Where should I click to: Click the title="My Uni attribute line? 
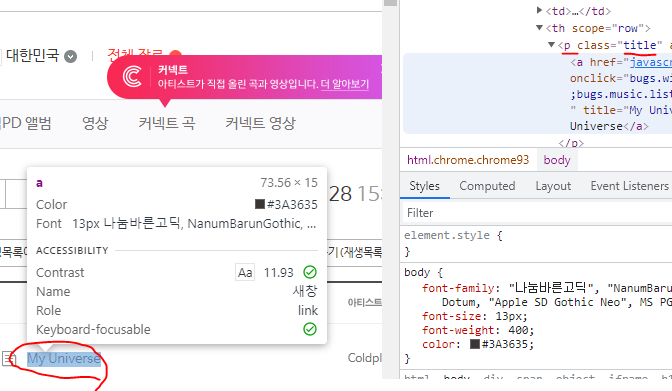[621, 110]
